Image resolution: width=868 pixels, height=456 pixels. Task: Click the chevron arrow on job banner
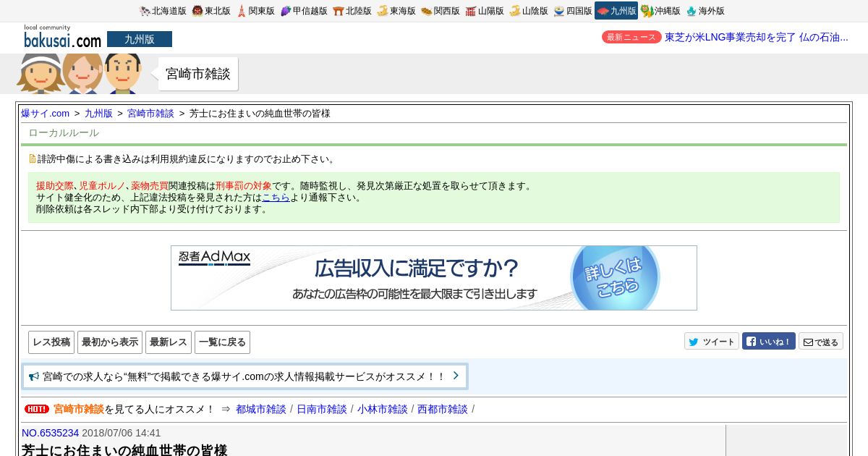click(x=456, y=376)
